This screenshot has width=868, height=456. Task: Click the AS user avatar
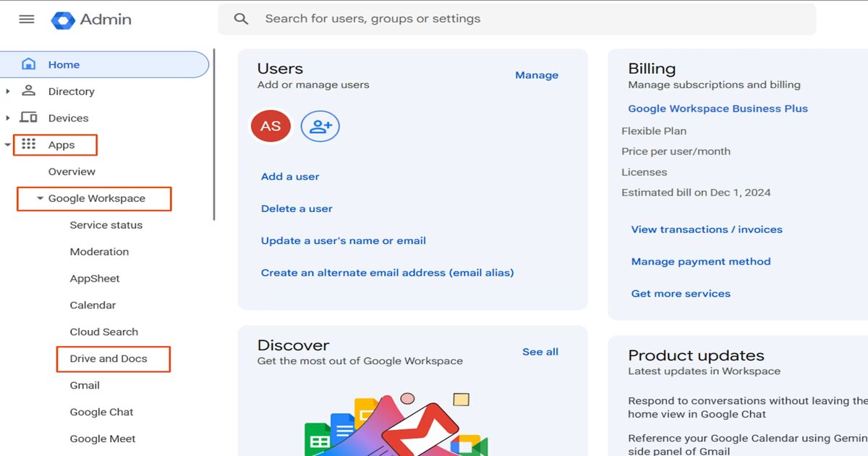[270, 125]
